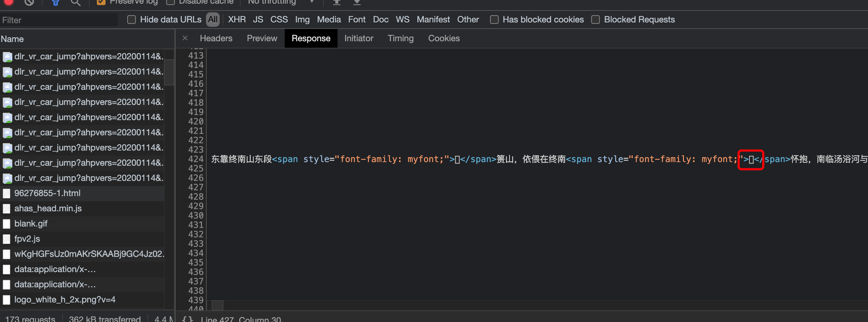
Task: Toggle the blue filter funnel icon
Action: (x=55, y=2)
